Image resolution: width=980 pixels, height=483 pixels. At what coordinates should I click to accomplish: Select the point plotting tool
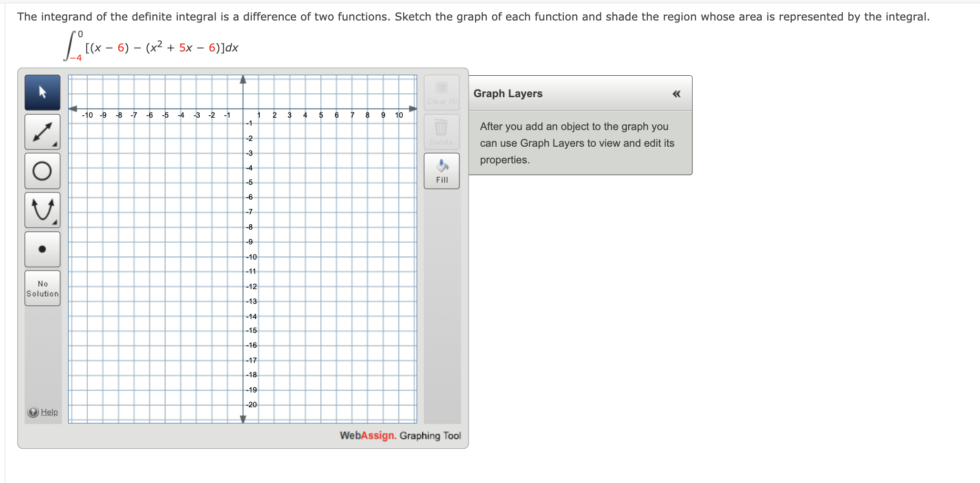pyautogui.click(x=42, y=249)
